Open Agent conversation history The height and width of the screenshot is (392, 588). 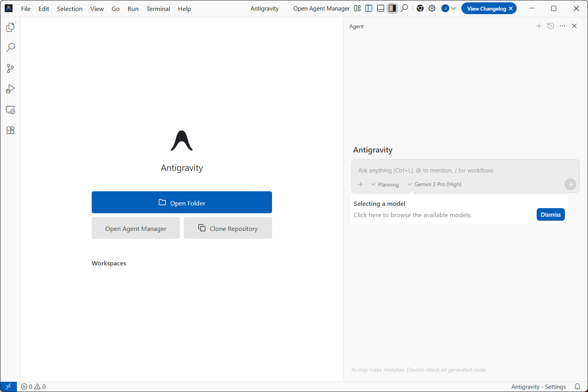pos(551,26)
